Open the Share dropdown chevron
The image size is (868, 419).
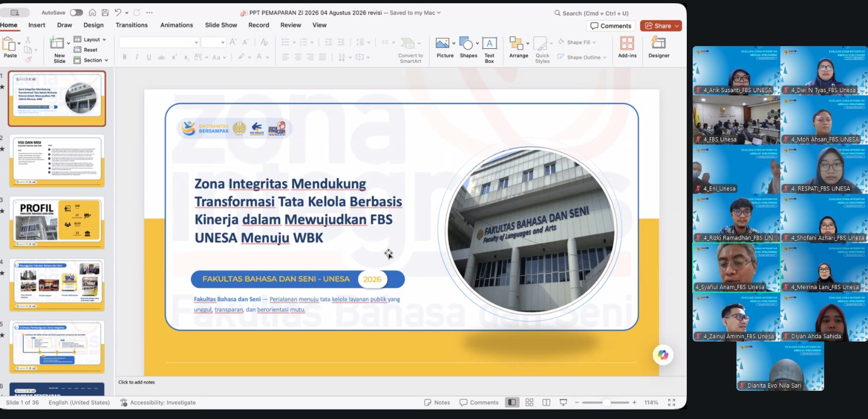(x=677, y=26)
